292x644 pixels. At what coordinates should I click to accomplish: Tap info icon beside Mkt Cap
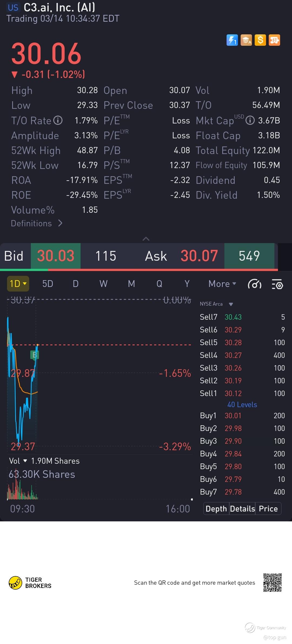point(250,120)
